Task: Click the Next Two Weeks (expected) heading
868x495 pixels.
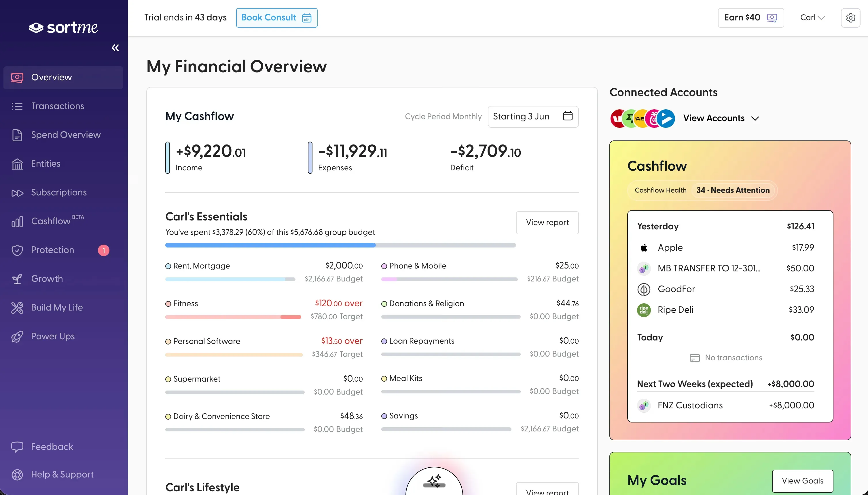Action: coord(695,384)
